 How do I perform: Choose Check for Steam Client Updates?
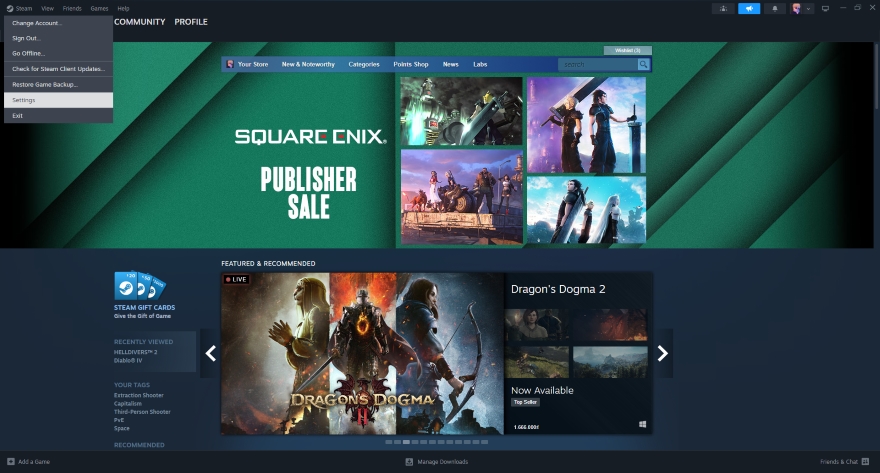click(x=58, y=69)
